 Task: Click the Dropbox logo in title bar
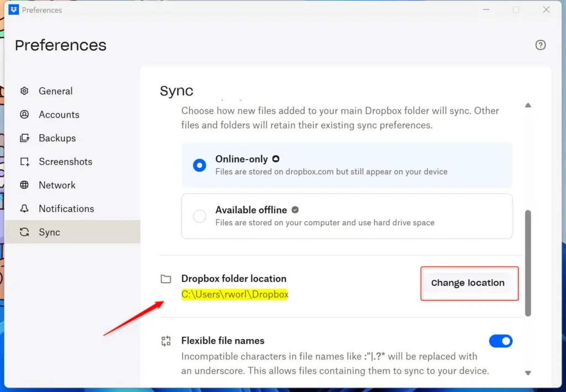point(13,10)
